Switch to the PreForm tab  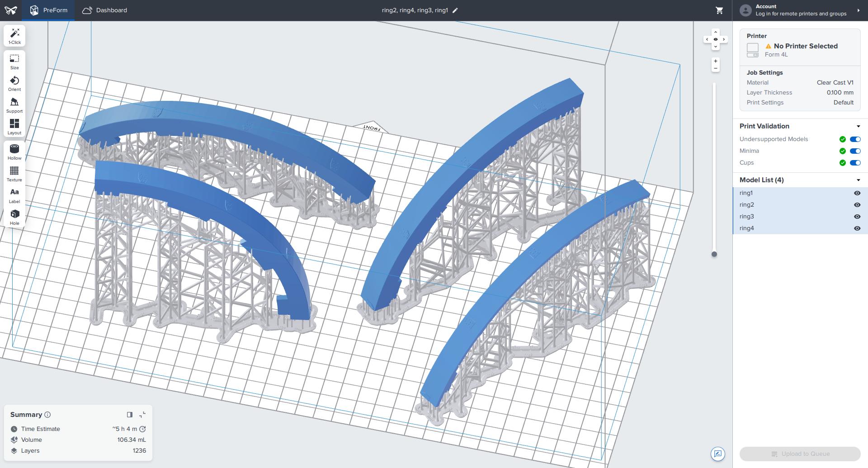pos(48,10)
